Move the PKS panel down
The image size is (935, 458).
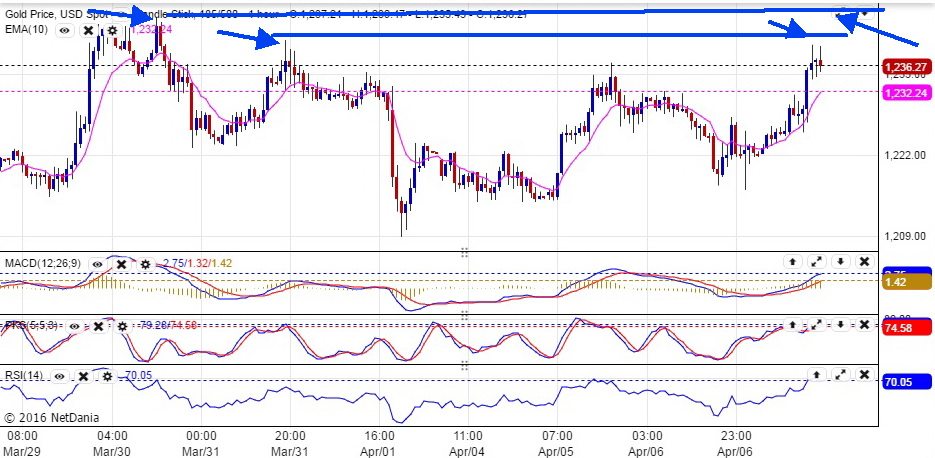tap(840, 324)
